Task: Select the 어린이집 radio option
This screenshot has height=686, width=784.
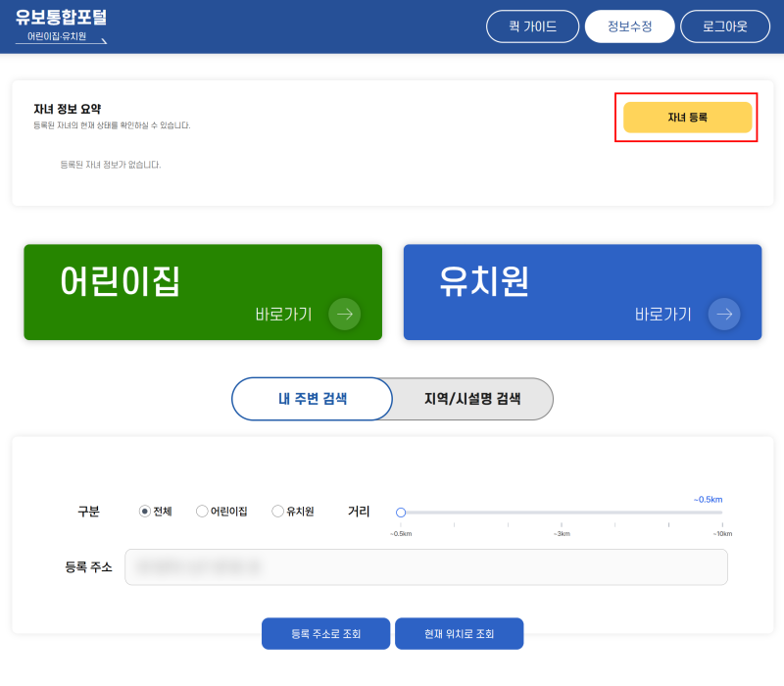Action: [202, 511]
